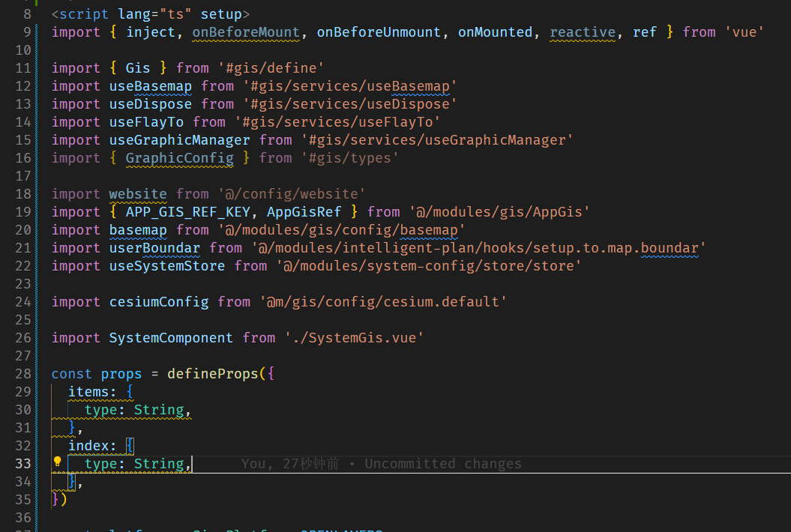The height and width of the screenshot is (532, 791).
Task: Click line number 28 in the gutter
Action: [x=23, y=374]
